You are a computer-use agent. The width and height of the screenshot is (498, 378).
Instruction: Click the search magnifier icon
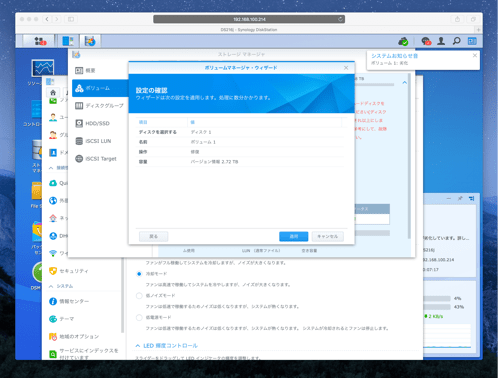(x=456, y=41)
